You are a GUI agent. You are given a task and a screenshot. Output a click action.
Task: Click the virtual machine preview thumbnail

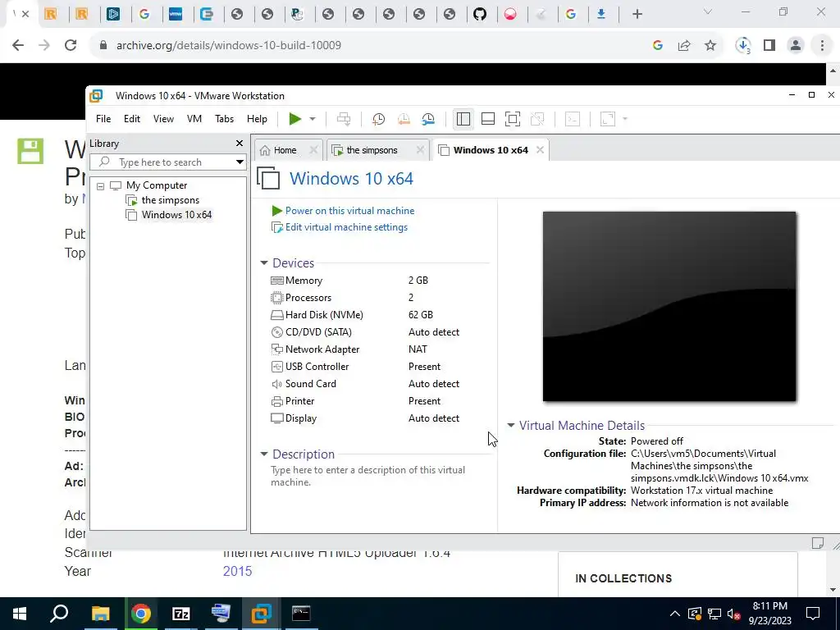tap(669, 307)
